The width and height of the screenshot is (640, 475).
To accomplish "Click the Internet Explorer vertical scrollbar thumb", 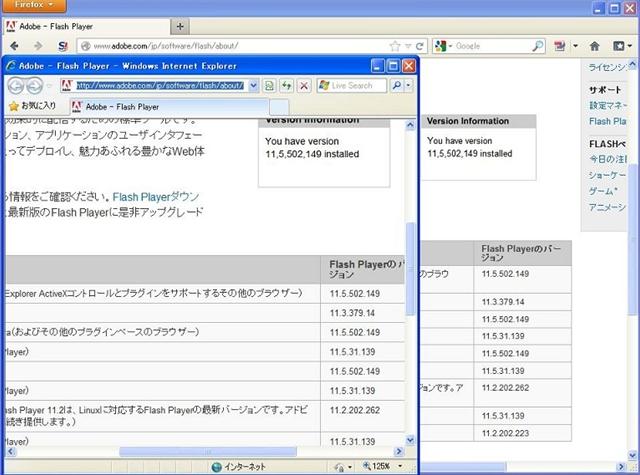I will pos(410,269).
